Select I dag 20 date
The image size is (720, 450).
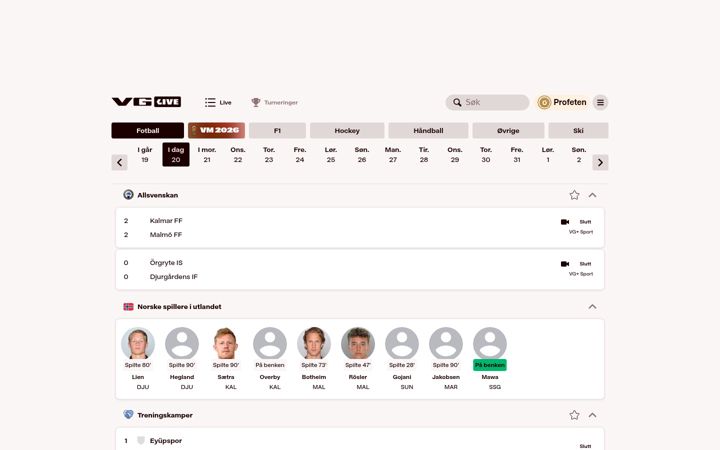176,154
